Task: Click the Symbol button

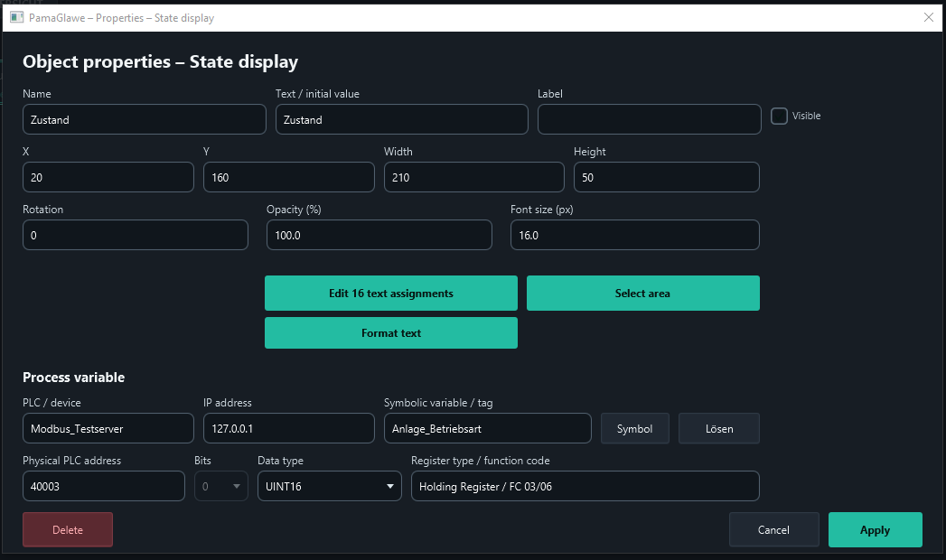Action: click(x=634, y=429)
